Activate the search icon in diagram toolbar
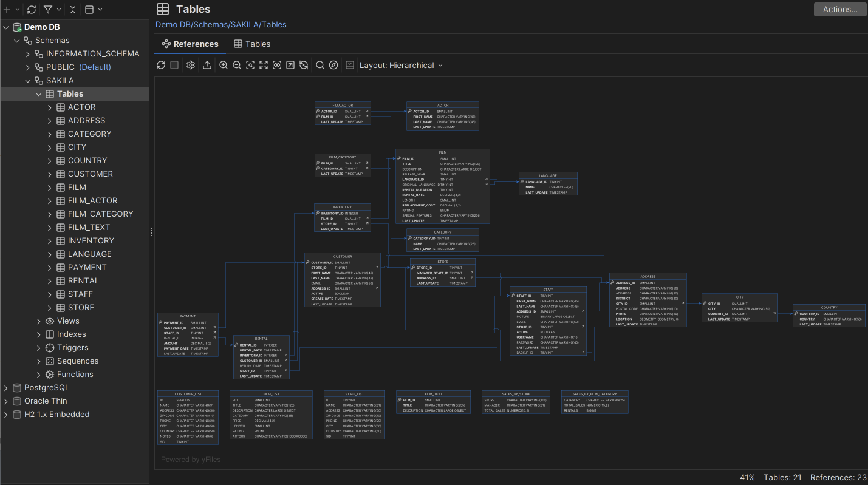This screenshot has height=485, width=868. pos(320,65)
